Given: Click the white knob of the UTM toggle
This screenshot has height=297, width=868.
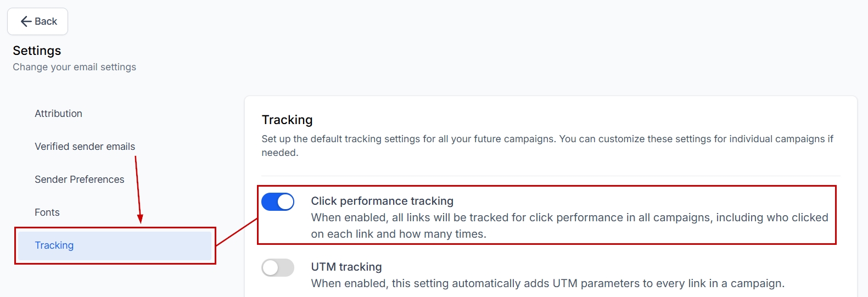Looking at the screenshot, I should click(x=271, y=268).
